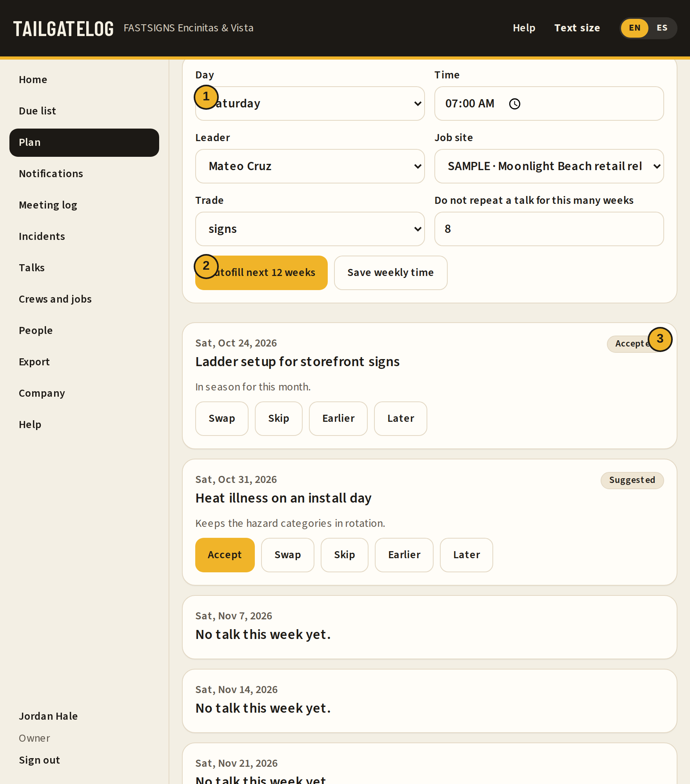Accept the Heat illness talk
This screenshot has height=784, width=690.
tap(225, 555)
